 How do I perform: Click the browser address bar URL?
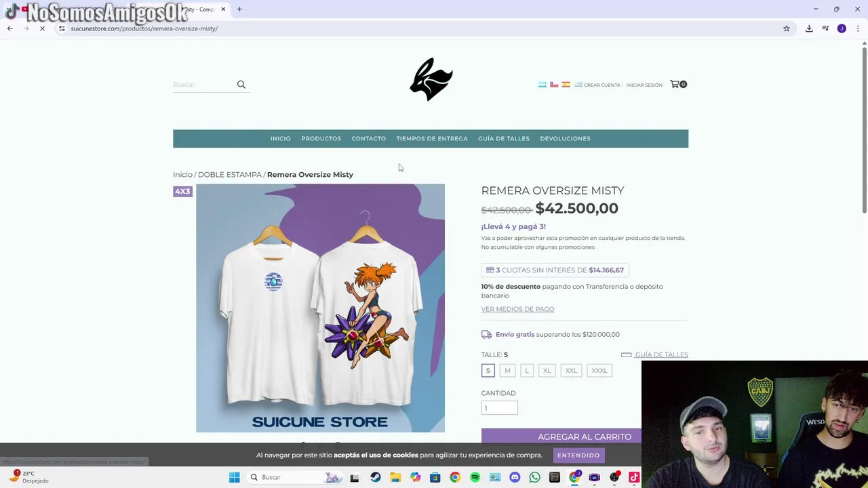coord(144,28)
